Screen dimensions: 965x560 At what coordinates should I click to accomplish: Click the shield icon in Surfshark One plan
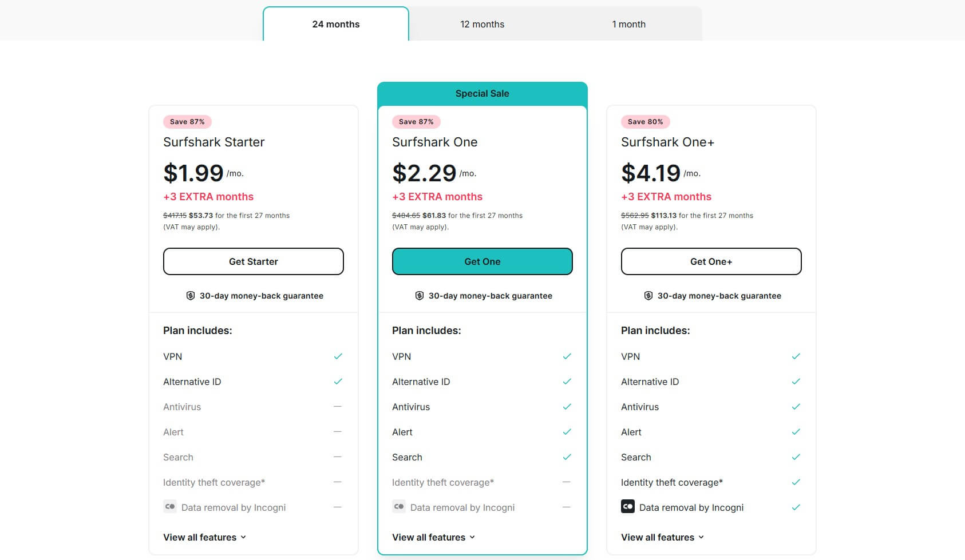(x=418, y=296)
